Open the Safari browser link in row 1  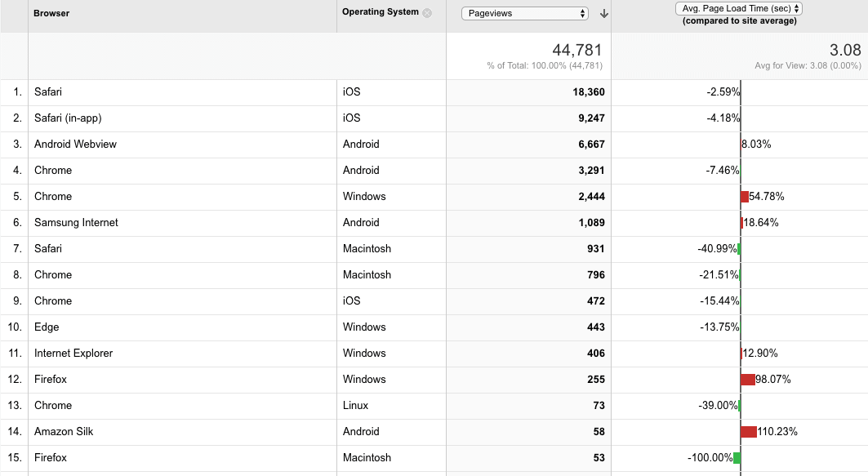tap(48, 92)
